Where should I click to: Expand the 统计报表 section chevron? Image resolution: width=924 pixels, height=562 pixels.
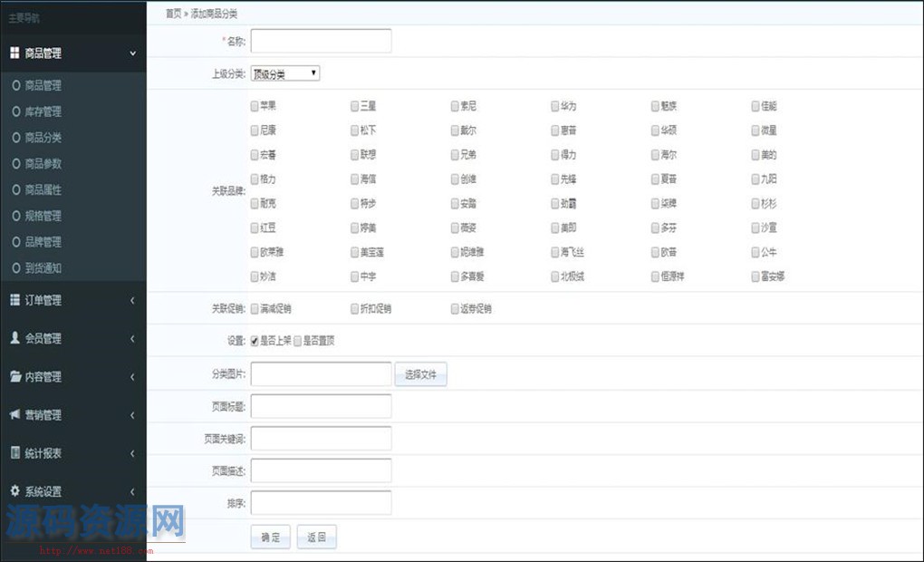click(x=132, y=453)
